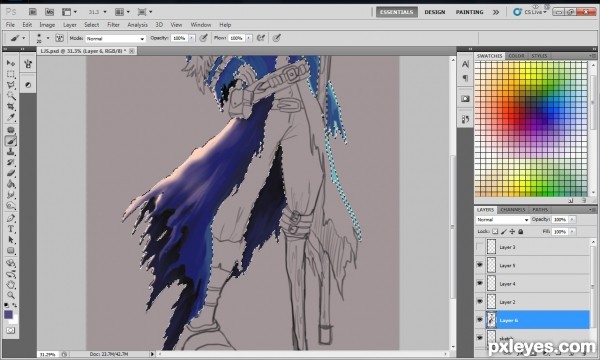Open layer Fill slider arrow
Viewport: 600px width, 360px height.
572,231
